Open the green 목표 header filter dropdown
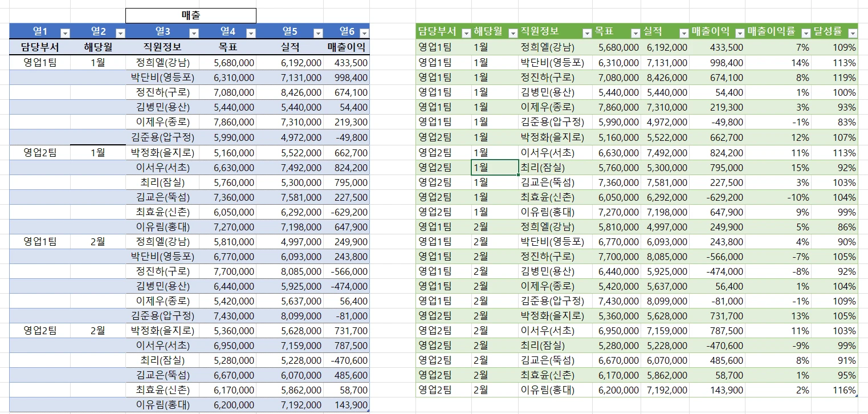868x414 pixels. [x=635, y=33]
